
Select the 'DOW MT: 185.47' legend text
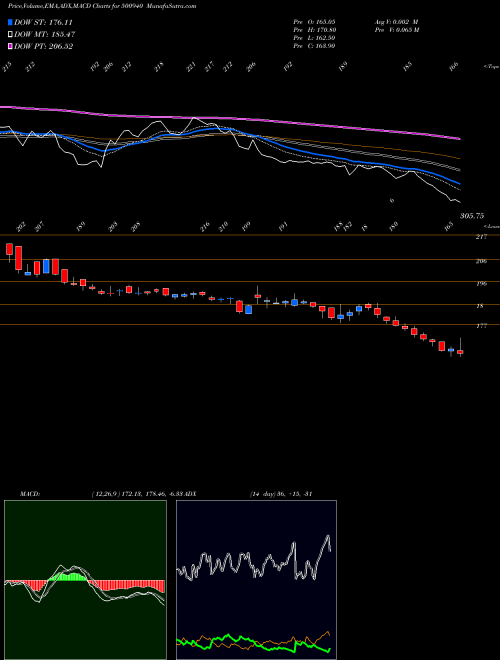[45, 35]
